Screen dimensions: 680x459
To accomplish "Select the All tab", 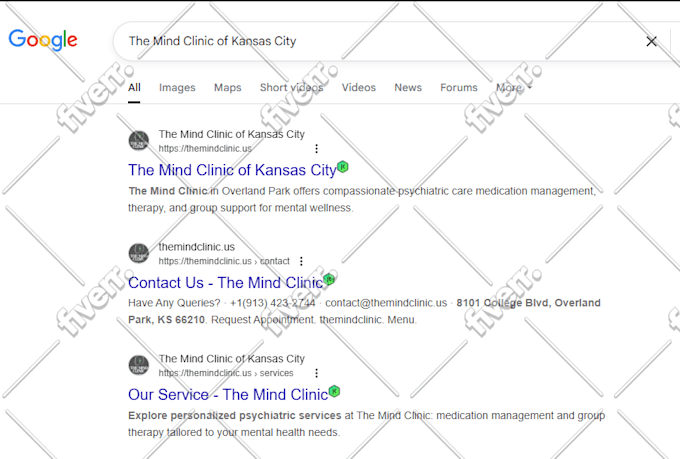I will (134, 88).
